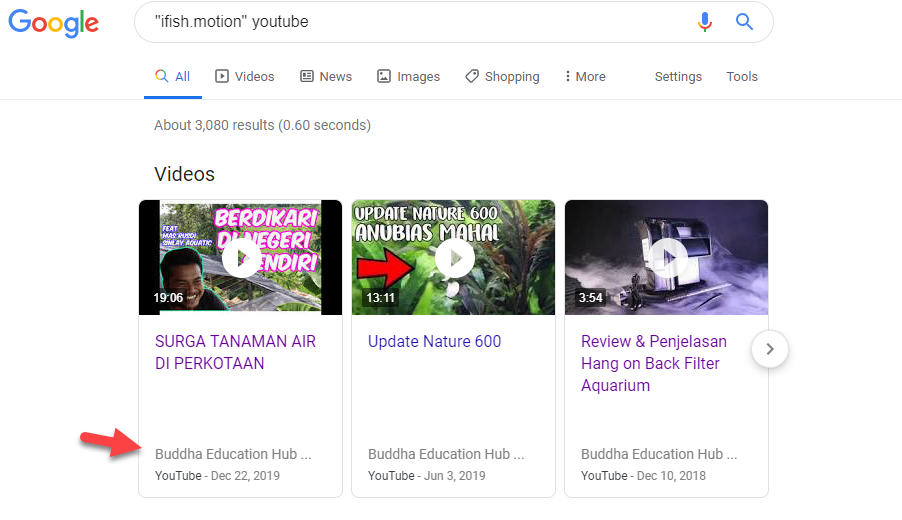Click Buddha Education Hub under Jun 3, 2019 video

(x=446, y=454)
